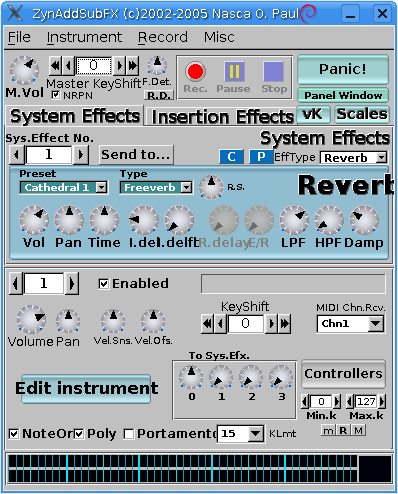Image resolution: width=398 pixels, height=494 pixels.
Task: Copy effect with the blue C button
Action: [x=231, y=157]
